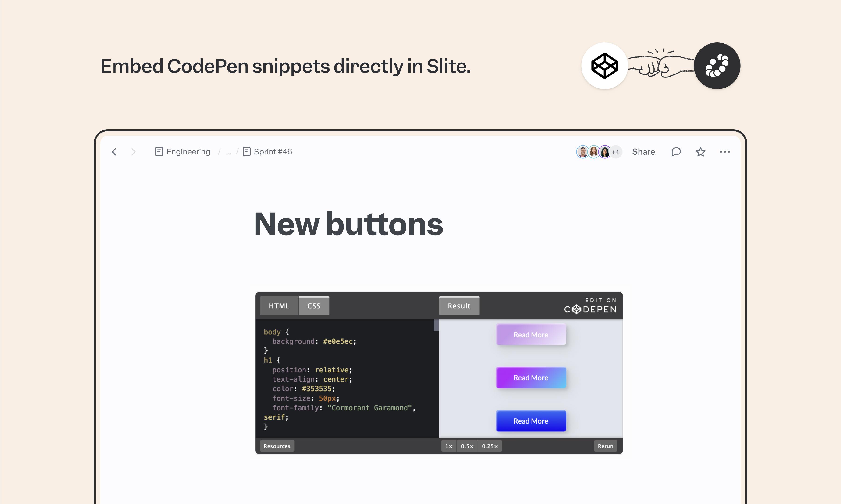This screenshot has height=504, width=841.
Task: Click the Rerun button
Action: [x=605, y=446]
